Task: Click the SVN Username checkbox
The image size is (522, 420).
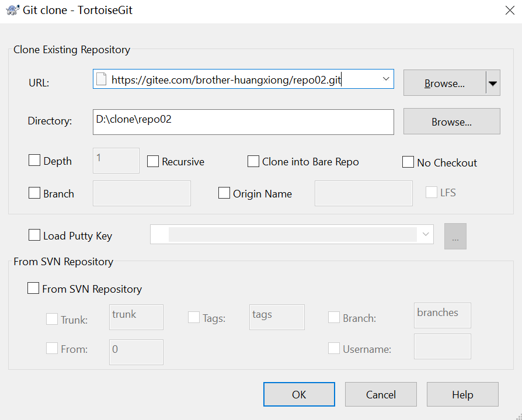Action: (334, 348)
